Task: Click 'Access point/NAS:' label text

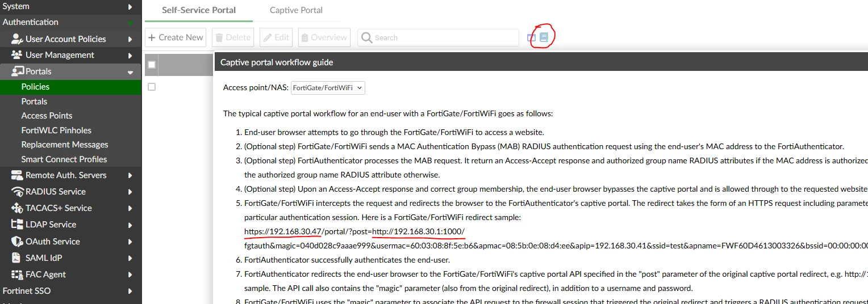Action: 256,88
